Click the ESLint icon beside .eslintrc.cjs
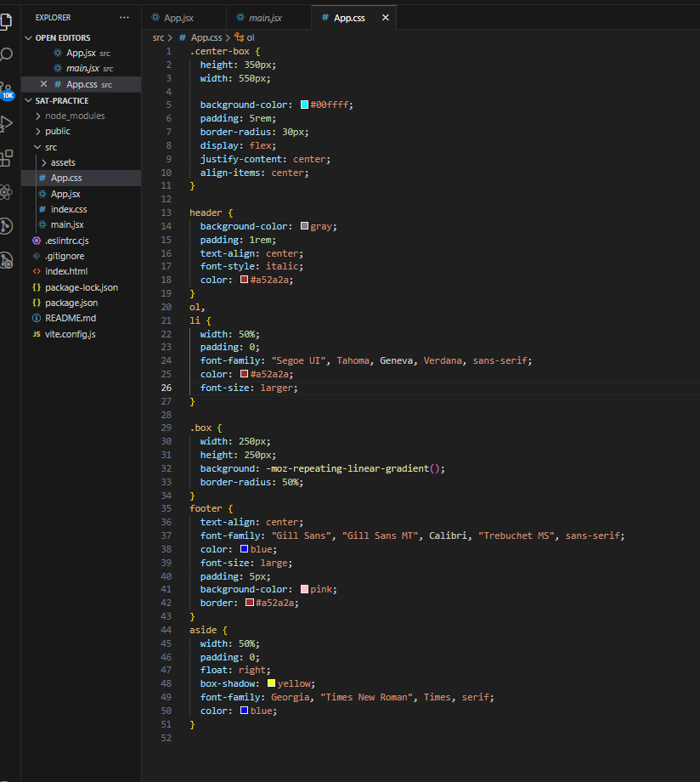This screenshot has height=782, width=700. coord(36,241)
